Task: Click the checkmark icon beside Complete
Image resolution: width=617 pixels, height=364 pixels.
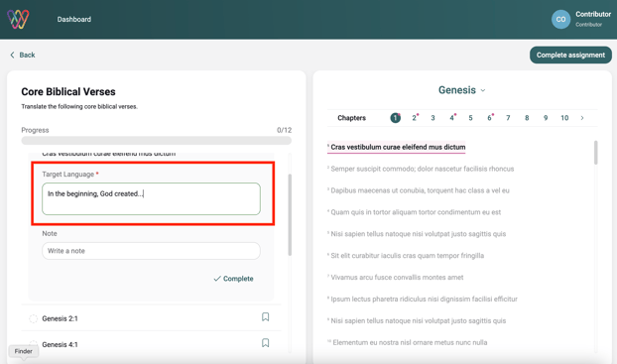Action: (217, 279)
